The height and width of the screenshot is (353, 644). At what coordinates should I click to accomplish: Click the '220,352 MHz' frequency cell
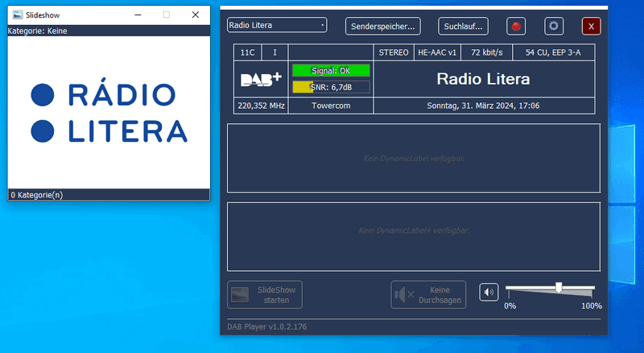pyautogui.click(x=261, y=106)
